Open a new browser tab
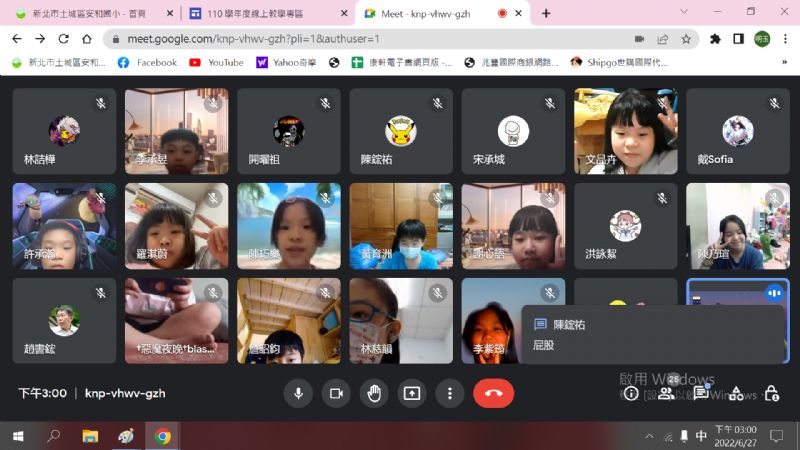The width and height of the screenshot is (800, 450). point(546,13)
